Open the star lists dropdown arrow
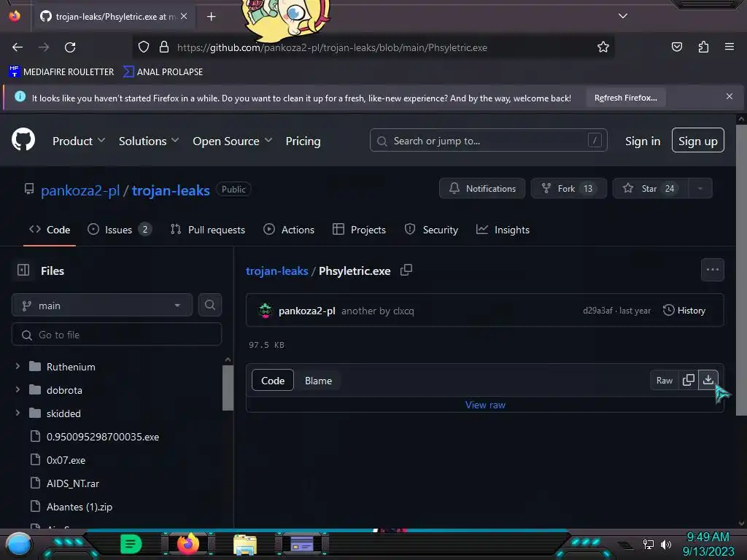 pos(700,189)
